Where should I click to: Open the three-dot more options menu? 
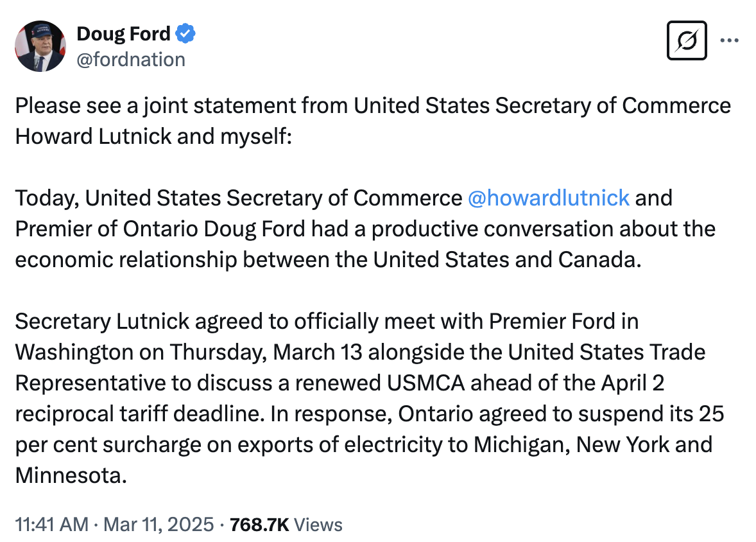[729, 40]
